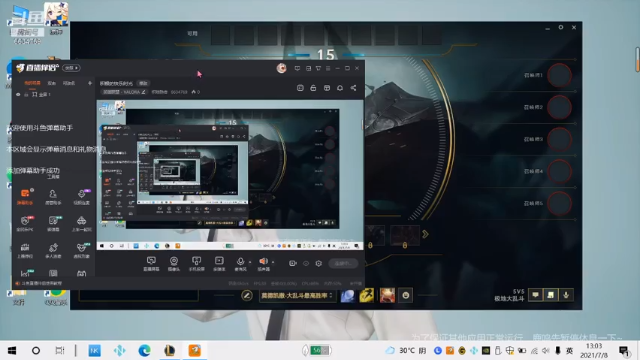
Task: Toggle the lock on the fullscreen source row
Action: pyautogui.click(x=26, y=94)
